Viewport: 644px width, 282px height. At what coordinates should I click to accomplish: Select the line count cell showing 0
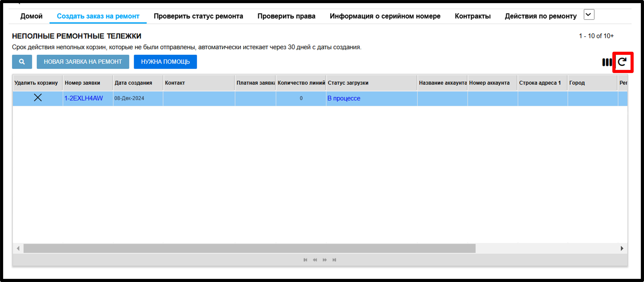click(301, 98)
